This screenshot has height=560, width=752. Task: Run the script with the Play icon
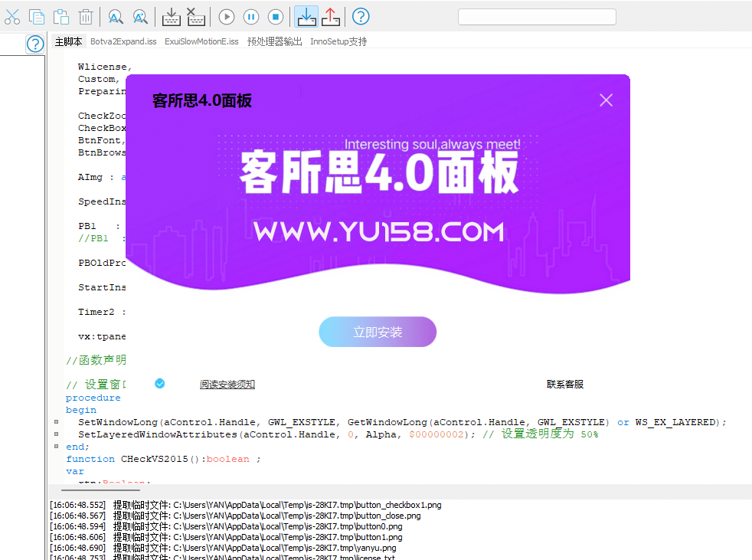click(226, 16)
